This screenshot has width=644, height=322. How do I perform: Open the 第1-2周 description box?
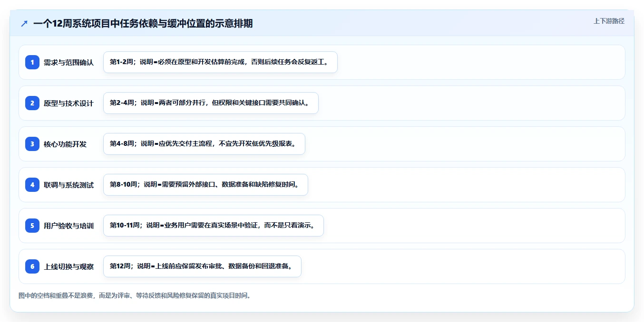(220, 62)
